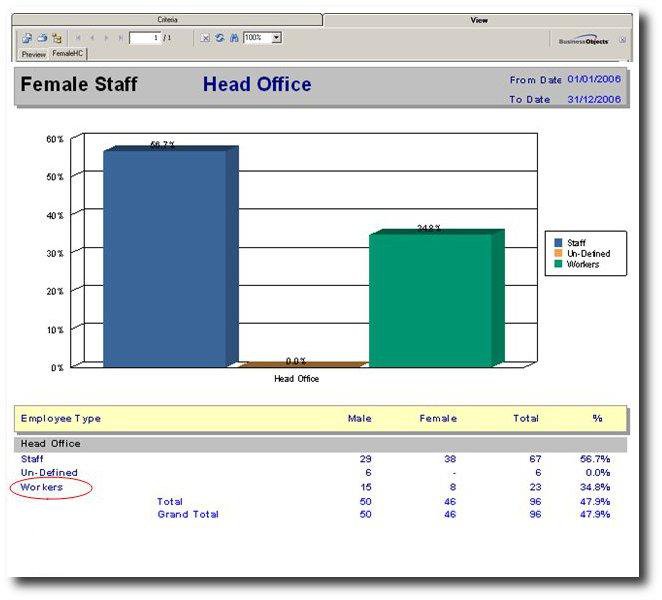Select the FemaleHC tab
This screenshot has height=600, width=662.
(x=68, y=54)
